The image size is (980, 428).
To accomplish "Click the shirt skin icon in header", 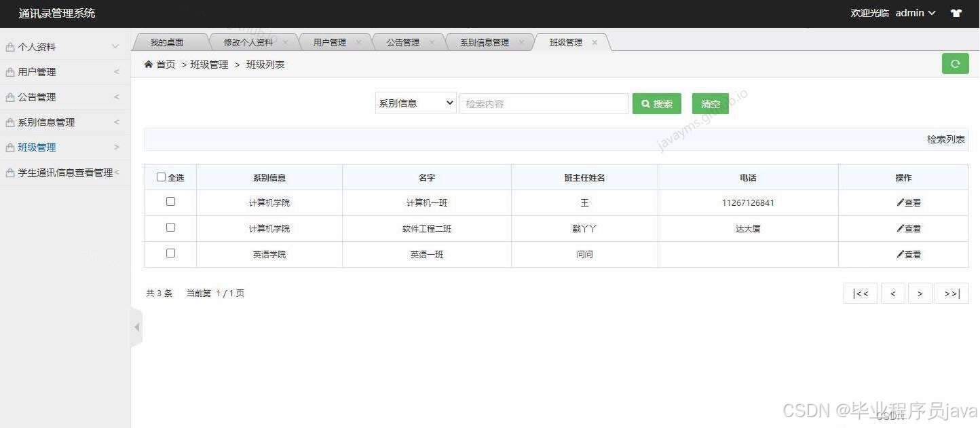I will 956,13.
